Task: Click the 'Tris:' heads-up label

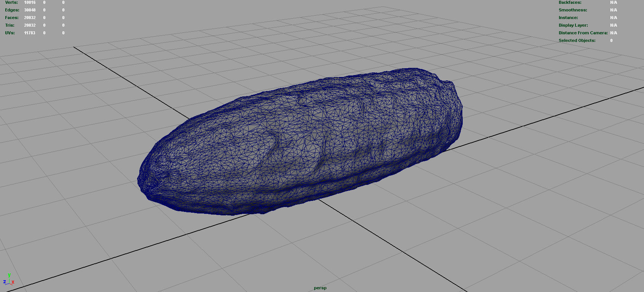Action: point(10,25)
